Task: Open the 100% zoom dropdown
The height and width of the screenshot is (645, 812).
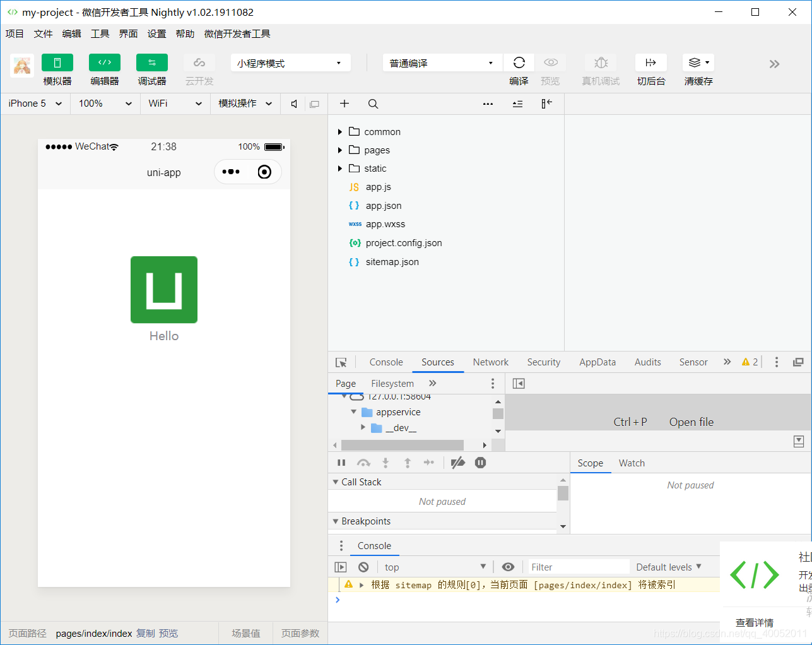Action: tap(105, 104)
